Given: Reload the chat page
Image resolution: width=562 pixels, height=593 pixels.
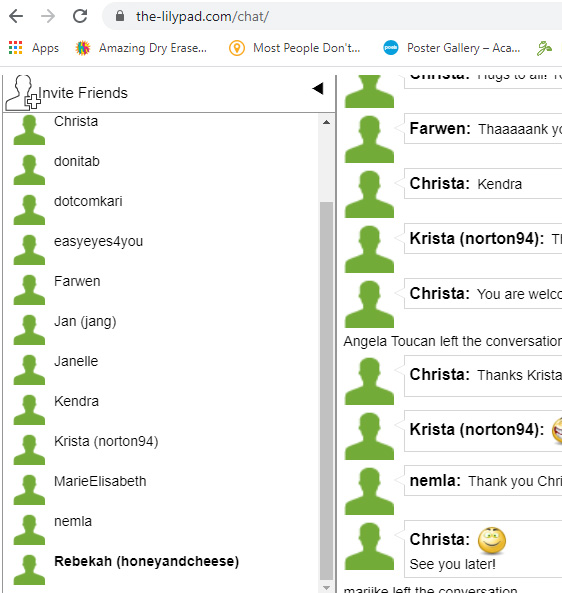Looking at the screenshot, I should 80,16.
